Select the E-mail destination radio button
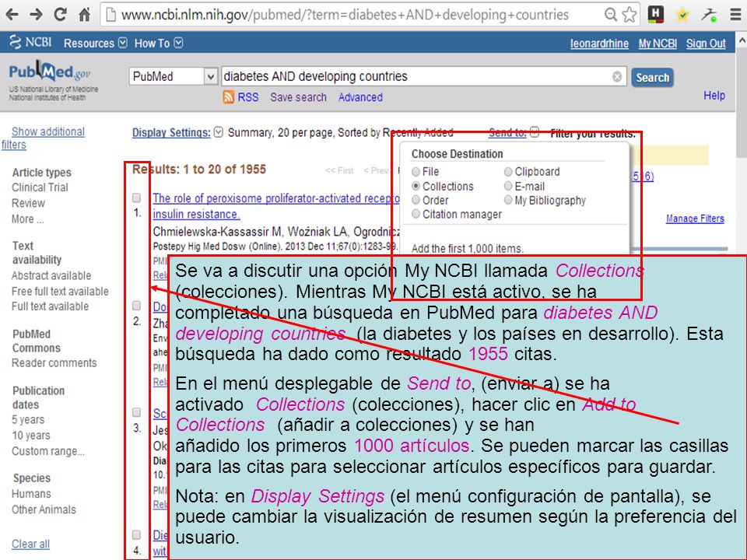This screenshot has height=560, width=747. 508,186
